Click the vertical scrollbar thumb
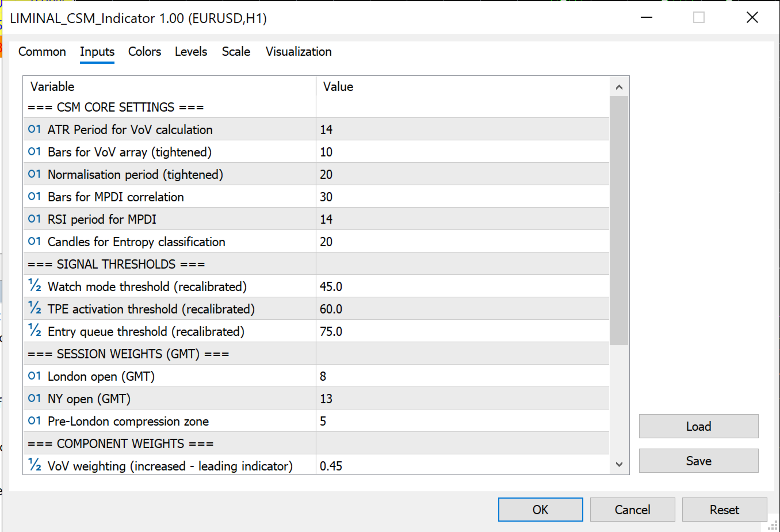Image resolution: width=780 pixels, height=532 pixels. [x=619, y=221]
